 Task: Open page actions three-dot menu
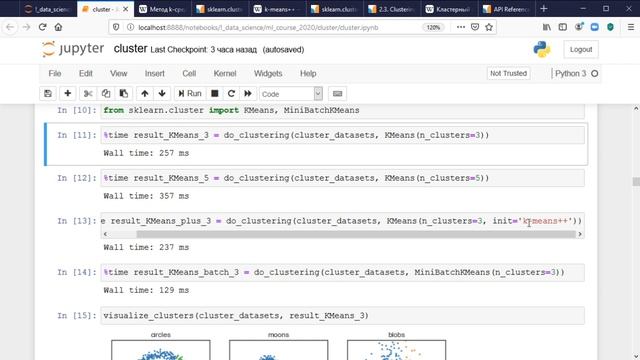tap(460, 27)
